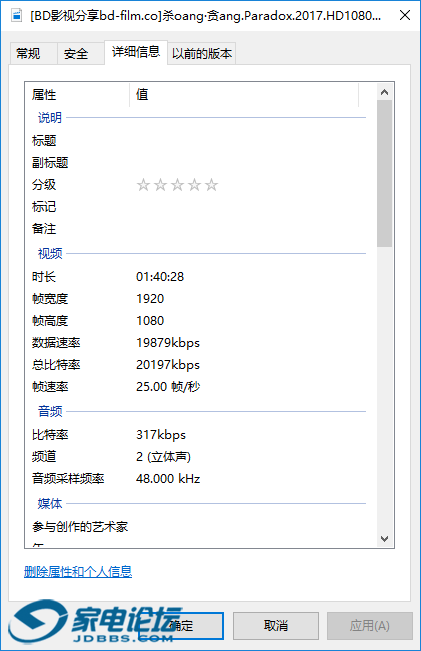Viewport: 421px width, 651px height.
Task: Select the 帧高度 value 1080
Action: click(x=150, y=321)
